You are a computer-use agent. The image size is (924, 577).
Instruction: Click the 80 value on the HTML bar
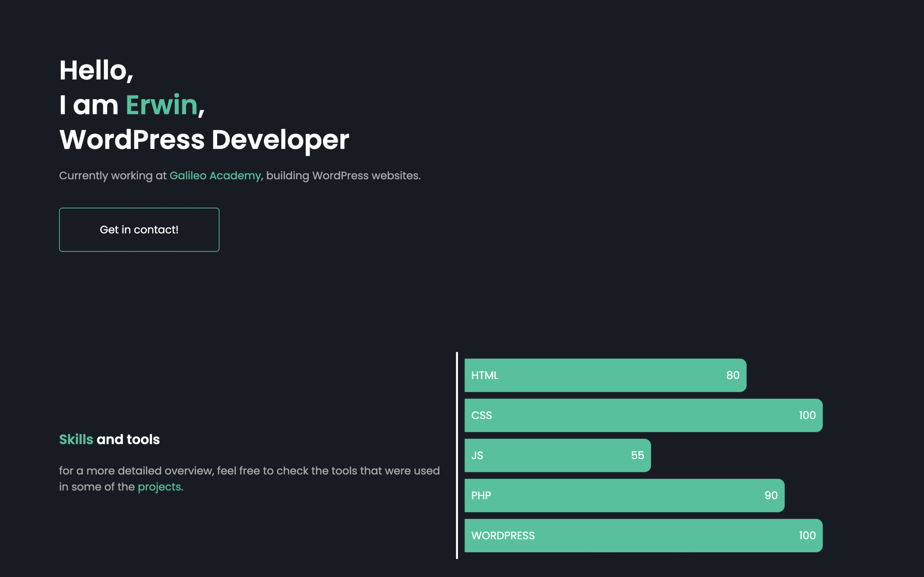[x=732, y=376]
